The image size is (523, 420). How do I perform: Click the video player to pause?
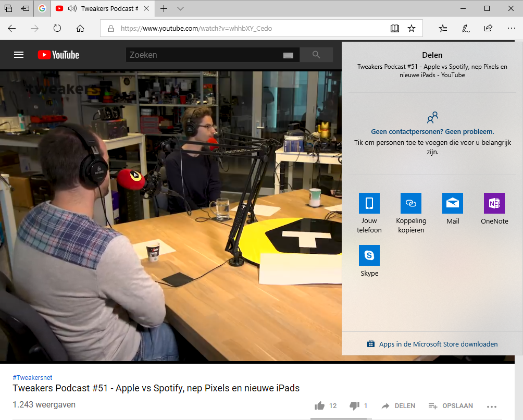click(x=171, y=216)
